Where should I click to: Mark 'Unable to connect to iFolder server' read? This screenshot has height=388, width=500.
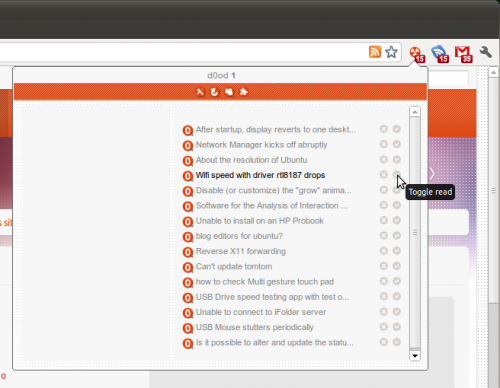(x=397, y=312)
